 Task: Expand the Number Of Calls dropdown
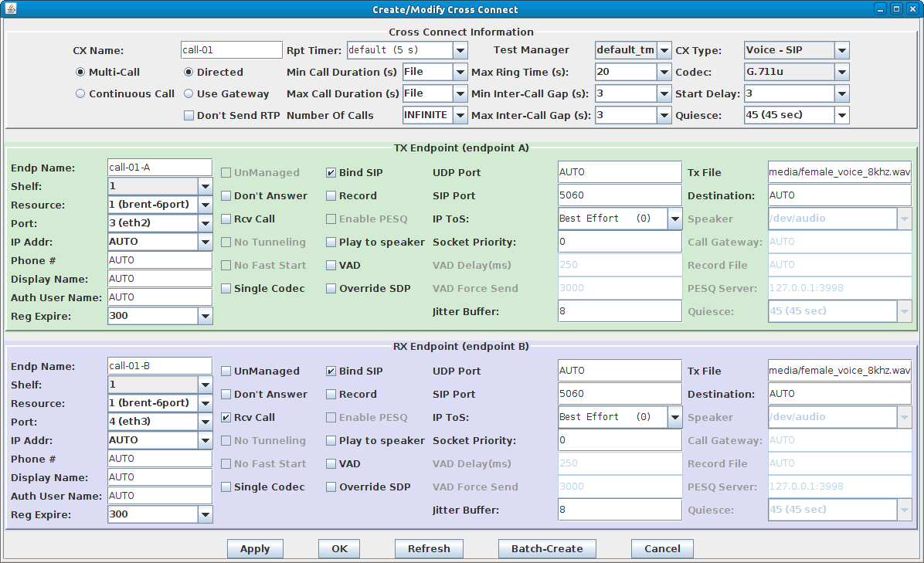(460, 115)
